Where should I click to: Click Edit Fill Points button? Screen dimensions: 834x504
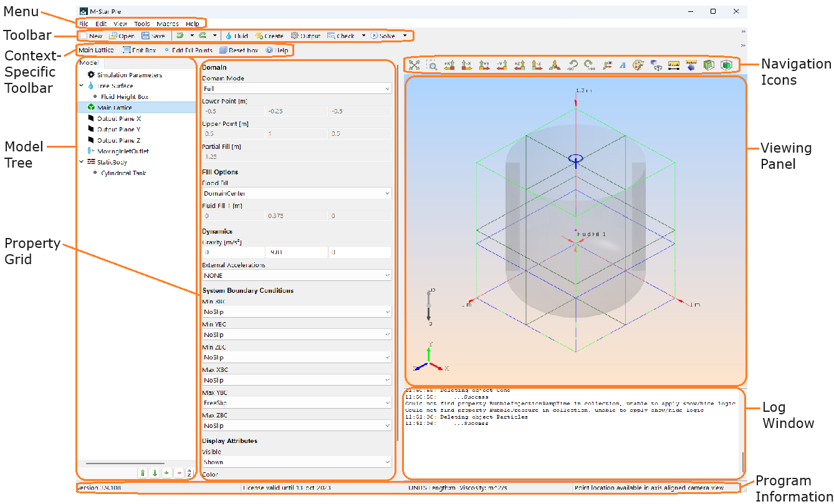coord(188,50)
